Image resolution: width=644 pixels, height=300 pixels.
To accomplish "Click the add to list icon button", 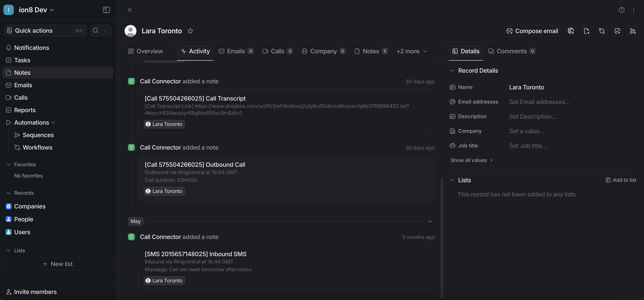I will pos(571,31).
